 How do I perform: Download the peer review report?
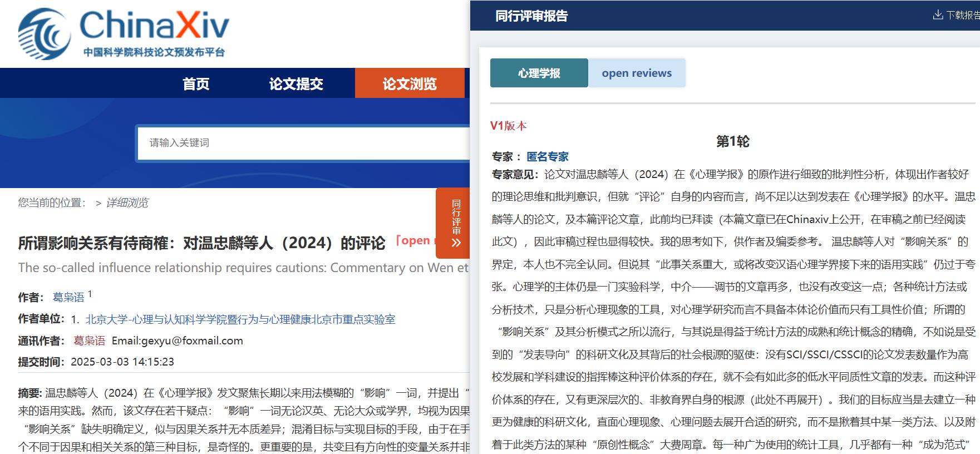(957, 15)
